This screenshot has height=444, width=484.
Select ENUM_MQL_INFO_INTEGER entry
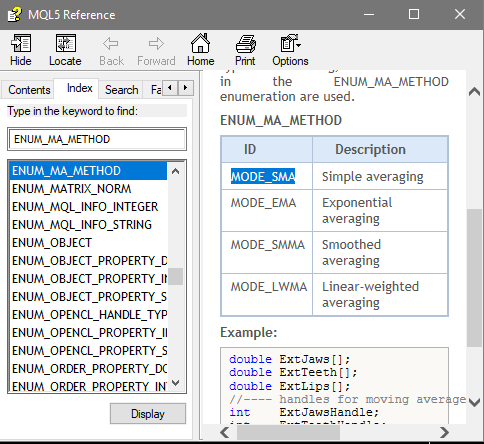[89, 207]
